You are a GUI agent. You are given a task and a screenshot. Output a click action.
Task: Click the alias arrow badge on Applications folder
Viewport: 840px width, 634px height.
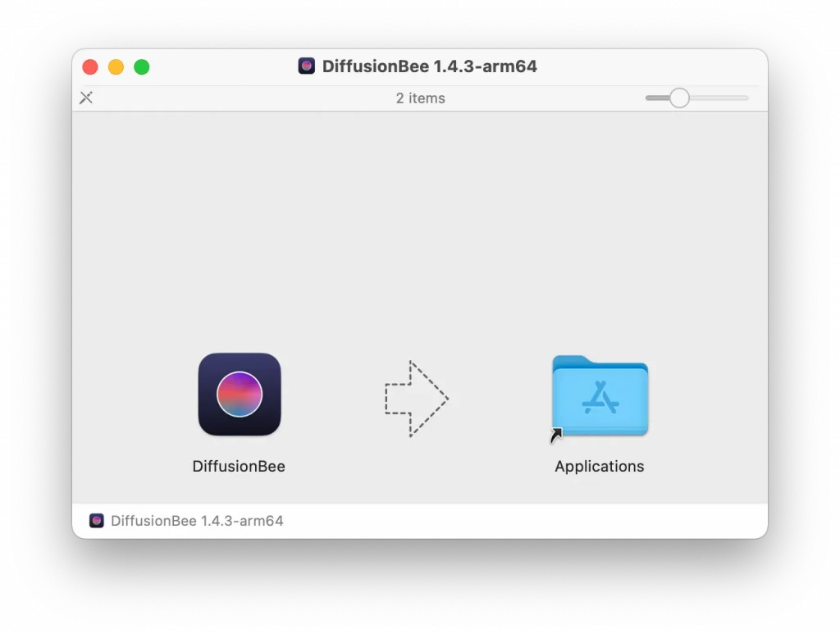(x=557, y=436)
